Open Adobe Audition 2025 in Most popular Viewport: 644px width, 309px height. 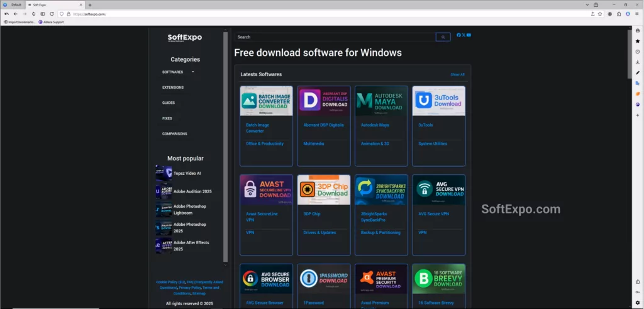(x=192, y=191)
